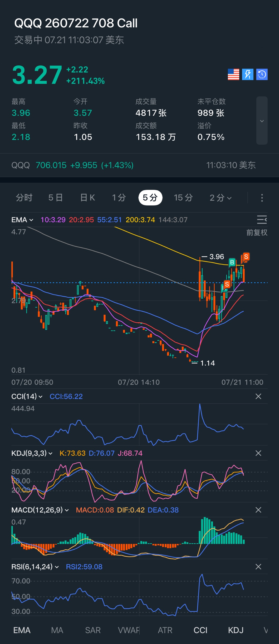Close the RSI indicator panel
This screenshot has width=279, height=644.
tap(258, 567)
